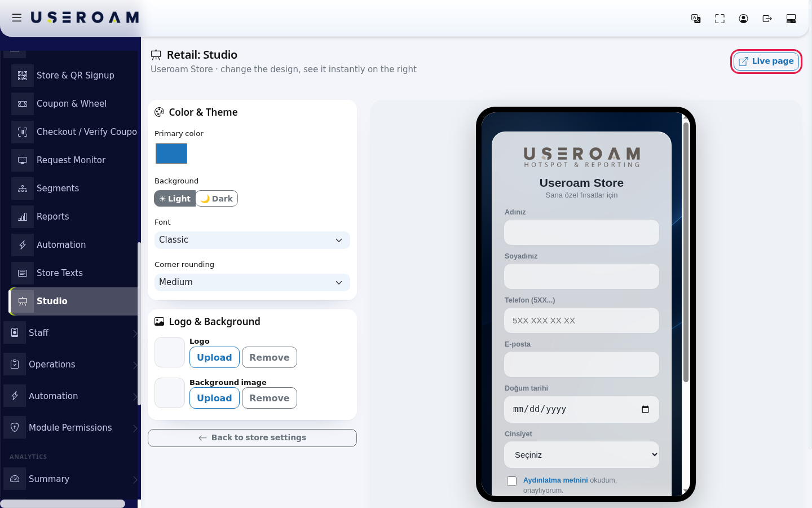The height and width of the screenshot is (508, 812).
Task: Open the Font dropdown set to Classic
Action: [252, 240]
